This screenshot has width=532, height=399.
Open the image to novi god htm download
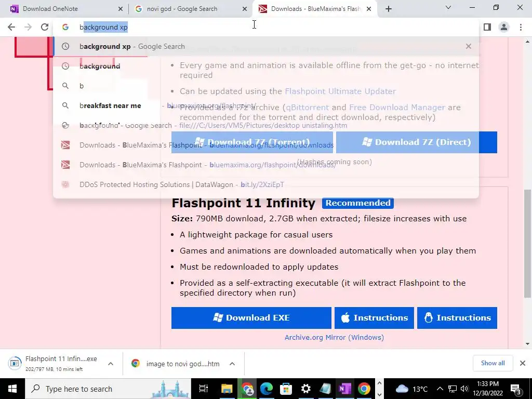click(177, 364)
